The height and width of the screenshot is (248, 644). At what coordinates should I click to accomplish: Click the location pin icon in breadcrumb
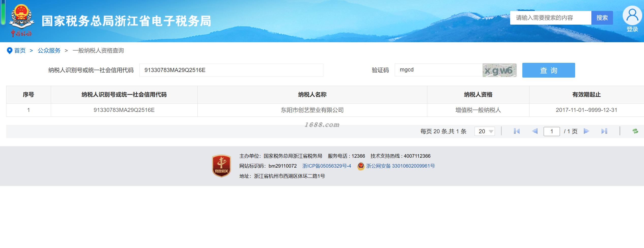click(9, 51)
